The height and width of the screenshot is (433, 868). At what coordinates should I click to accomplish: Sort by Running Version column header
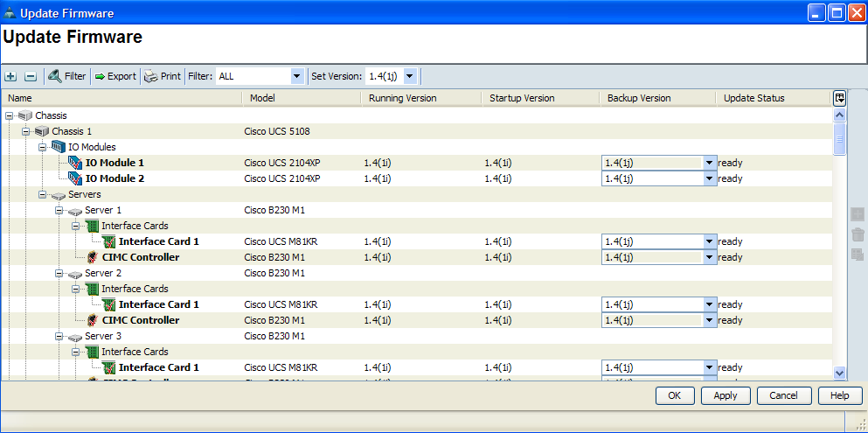click(x=402, y=98)
